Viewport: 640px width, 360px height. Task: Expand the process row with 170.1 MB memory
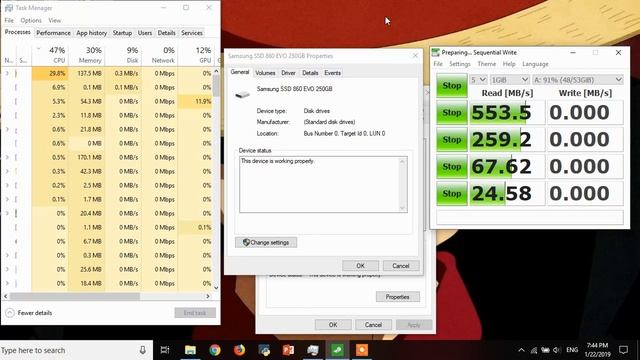[x=7, y=157]
